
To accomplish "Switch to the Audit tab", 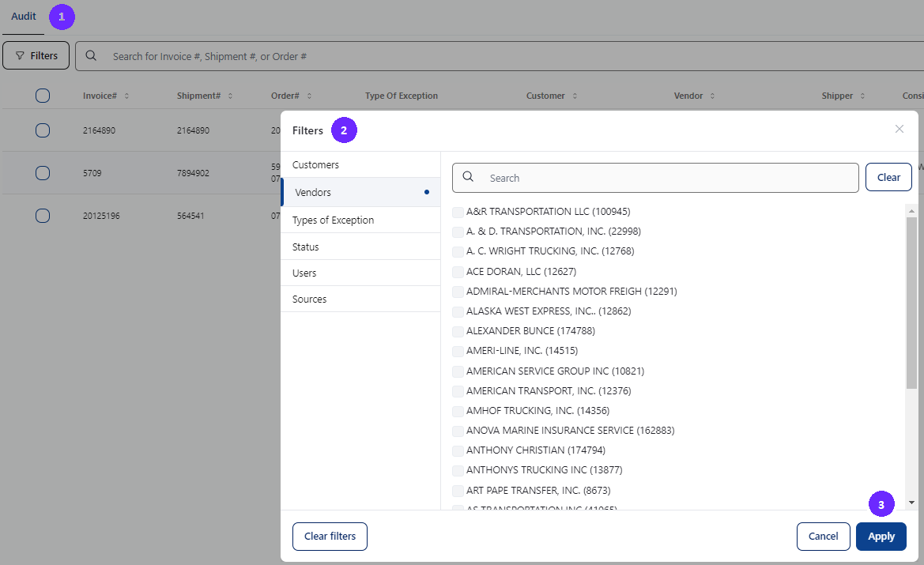I will point(23,16).
